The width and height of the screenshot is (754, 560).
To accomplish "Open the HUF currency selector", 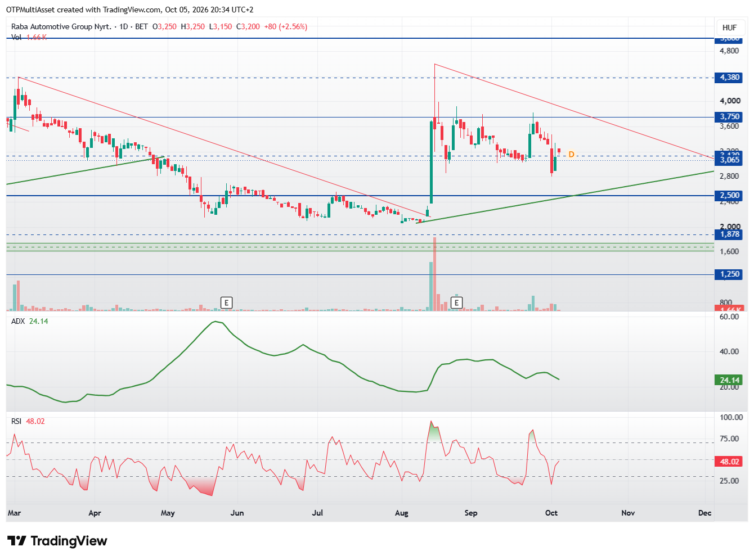I will pyautogui.click(x=729, y=28).
